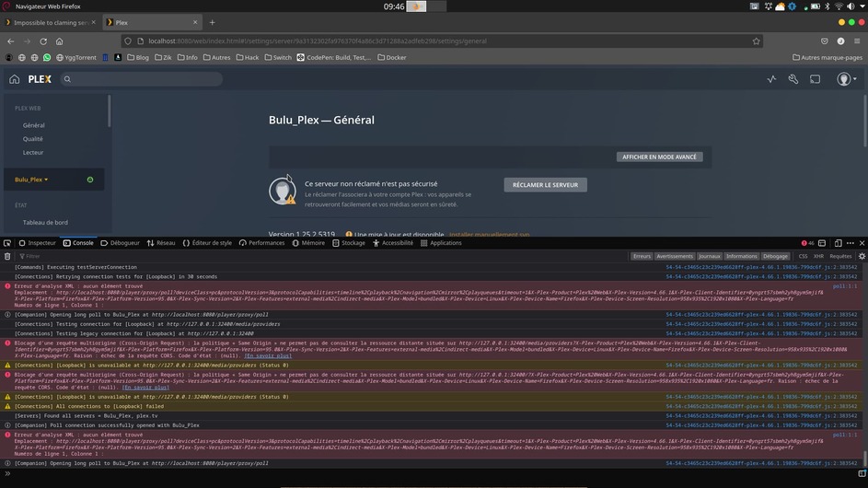Click the Plex search magnifier icon

point(67,79)
